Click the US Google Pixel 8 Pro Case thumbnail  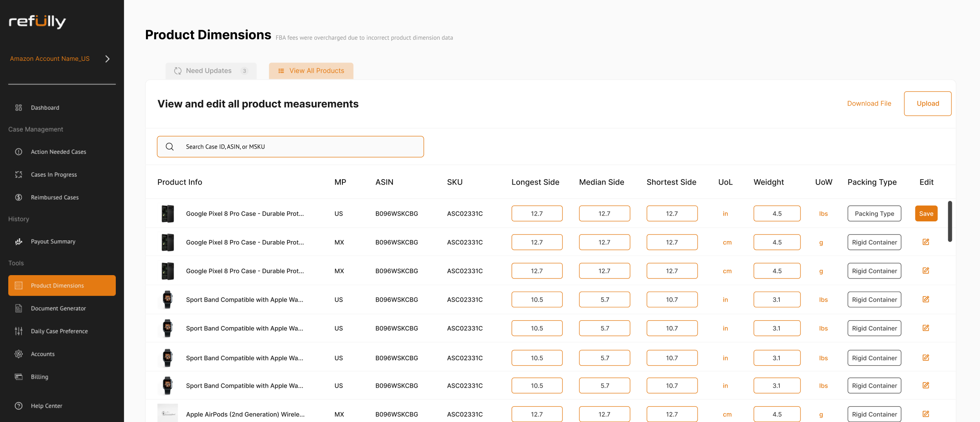tap(167, 213)
